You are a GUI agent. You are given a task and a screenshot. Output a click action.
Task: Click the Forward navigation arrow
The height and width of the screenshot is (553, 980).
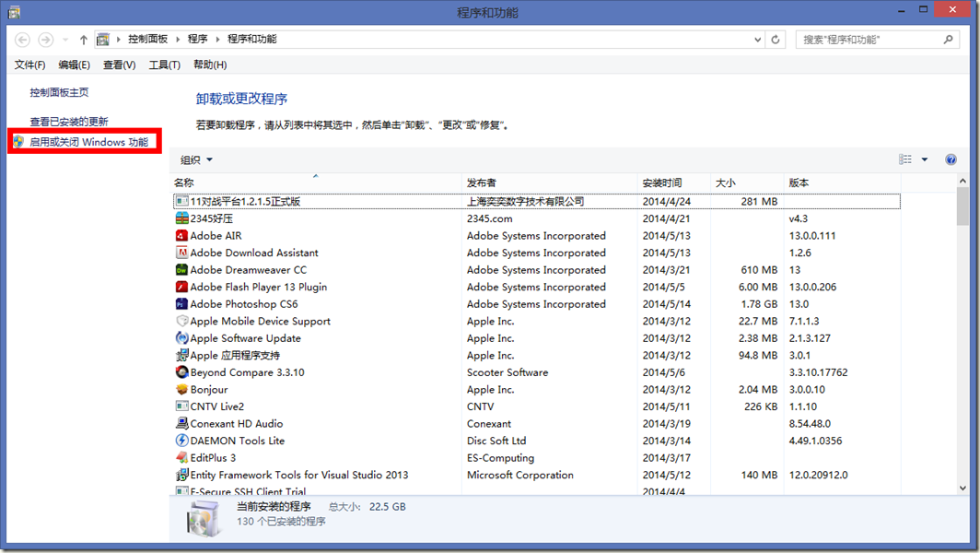coord(46,40)
